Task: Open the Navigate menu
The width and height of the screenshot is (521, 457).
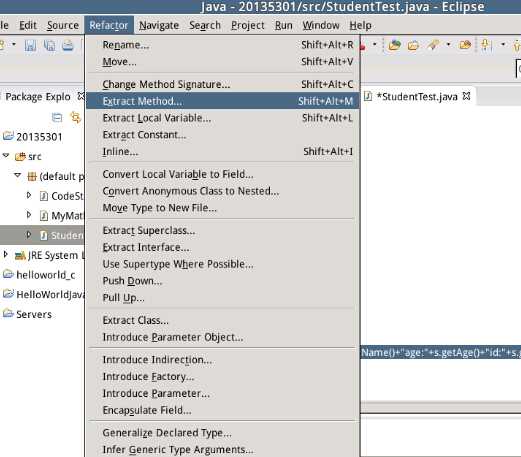Action: (x=159, y=25)
